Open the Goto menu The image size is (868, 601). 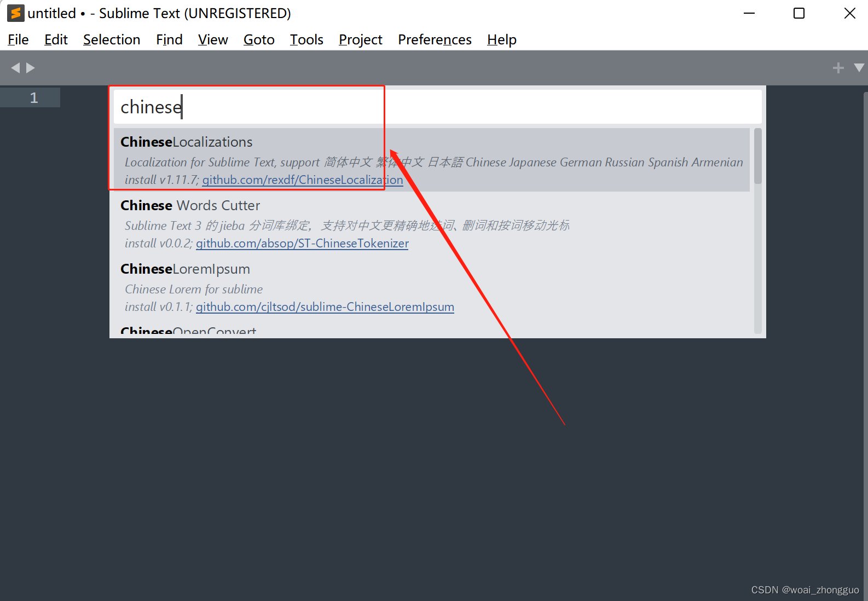(259, 40)
